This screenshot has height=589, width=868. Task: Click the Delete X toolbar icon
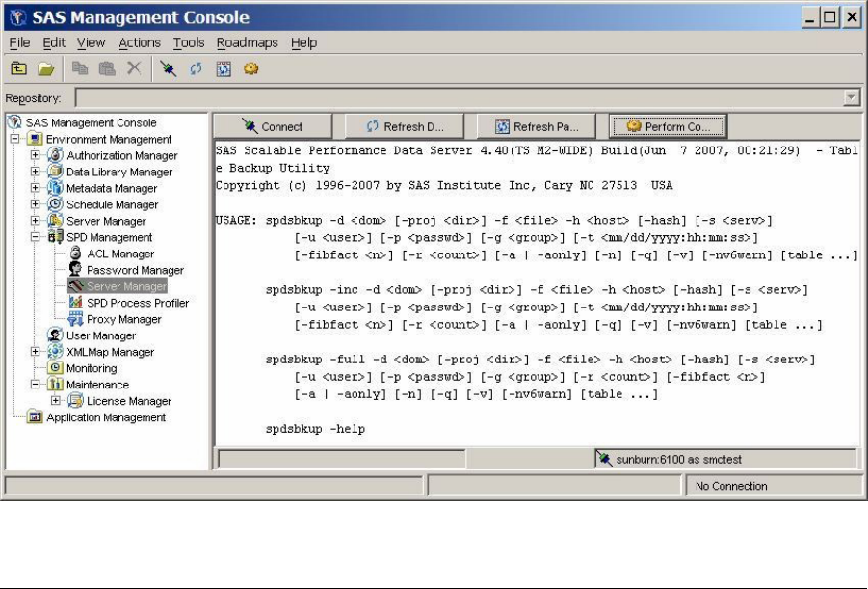[x=134, y=68]
